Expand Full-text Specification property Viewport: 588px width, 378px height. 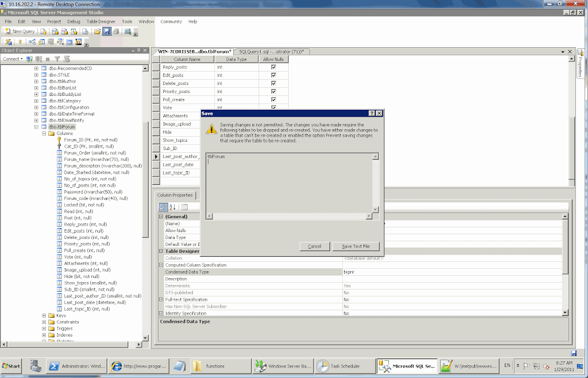pos(161,300)
